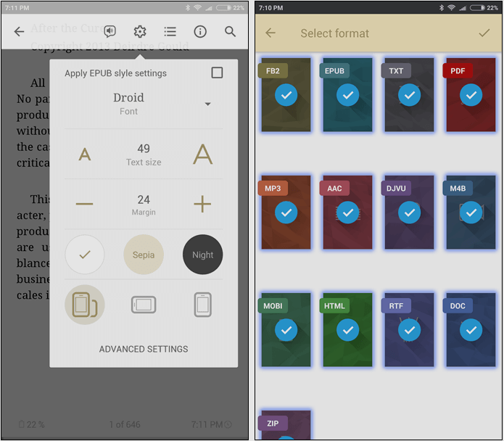Toggle TXT format card
The width and height of the screenshot is (504, 441).
409,95
